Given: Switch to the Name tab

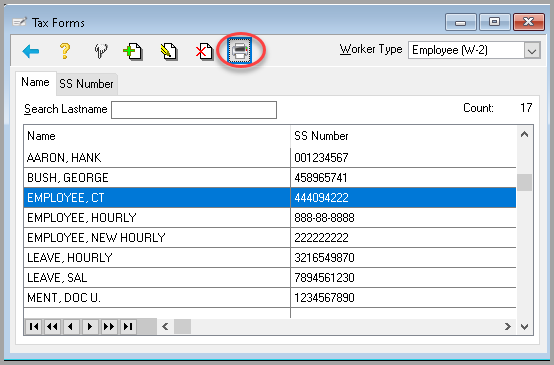Looking at the screenshot, I should (x=35, y=82).
